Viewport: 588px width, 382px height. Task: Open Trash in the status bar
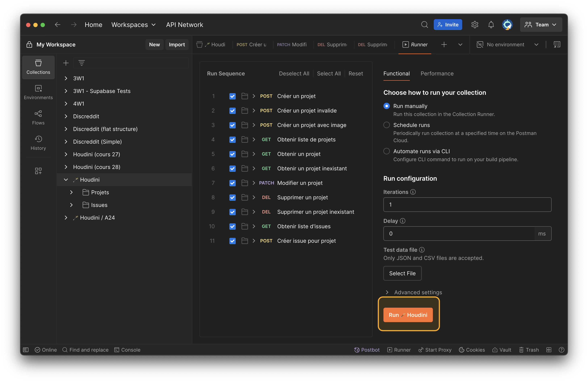(529, 350)
